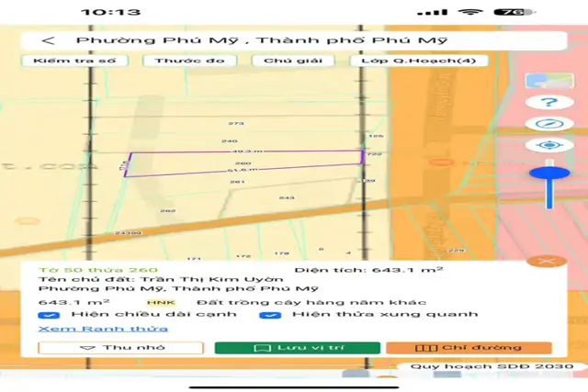Tap the back arrow in the address bar
The width and height of the screenshot is (588, 392).
click(x=49, y=40)
